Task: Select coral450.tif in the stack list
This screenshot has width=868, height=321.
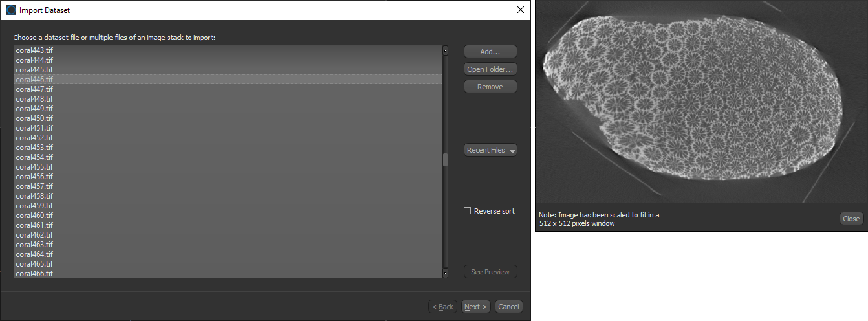Action: pyautogui.click(x=34, y=118)
